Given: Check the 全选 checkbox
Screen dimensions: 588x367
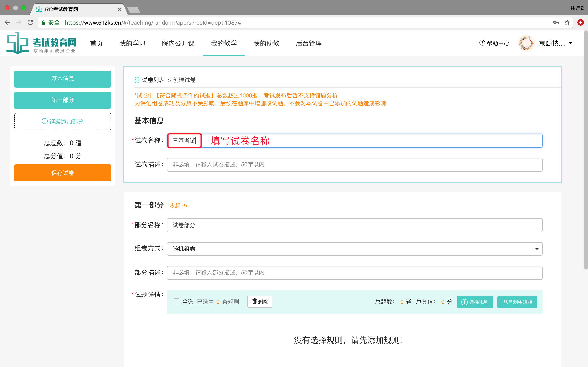Looking at the screenshot, I should [x=177, y=302].
